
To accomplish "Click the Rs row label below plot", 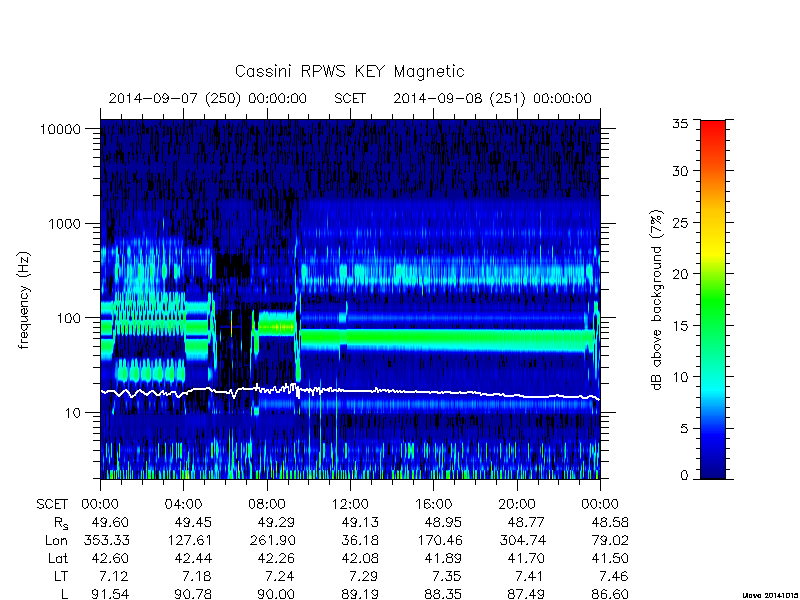I will pos(61,523).
